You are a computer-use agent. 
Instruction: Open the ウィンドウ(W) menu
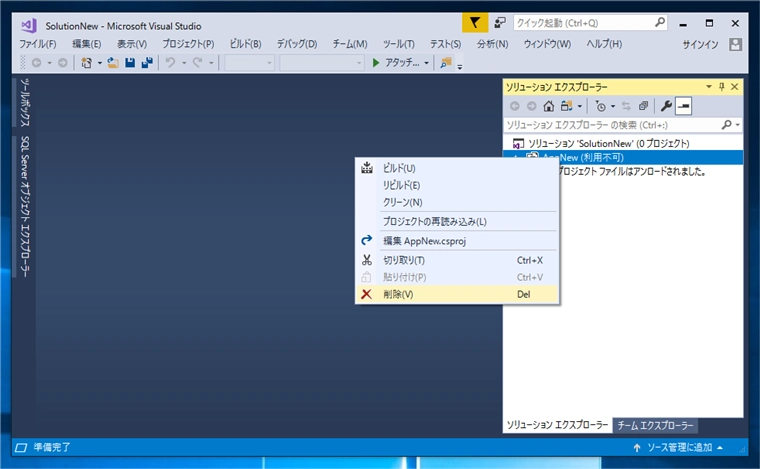(547, 44)
